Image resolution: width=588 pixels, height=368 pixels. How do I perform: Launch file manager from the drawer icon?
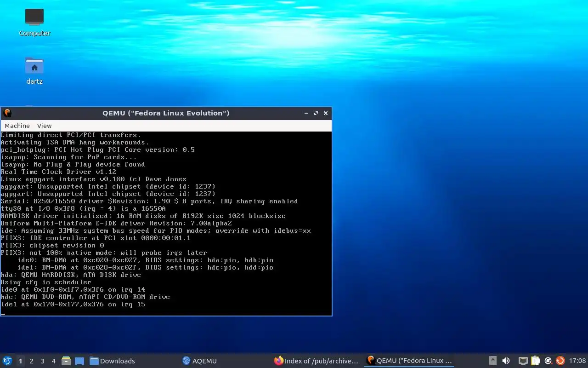pyautogui.click(x=66, y=361)
